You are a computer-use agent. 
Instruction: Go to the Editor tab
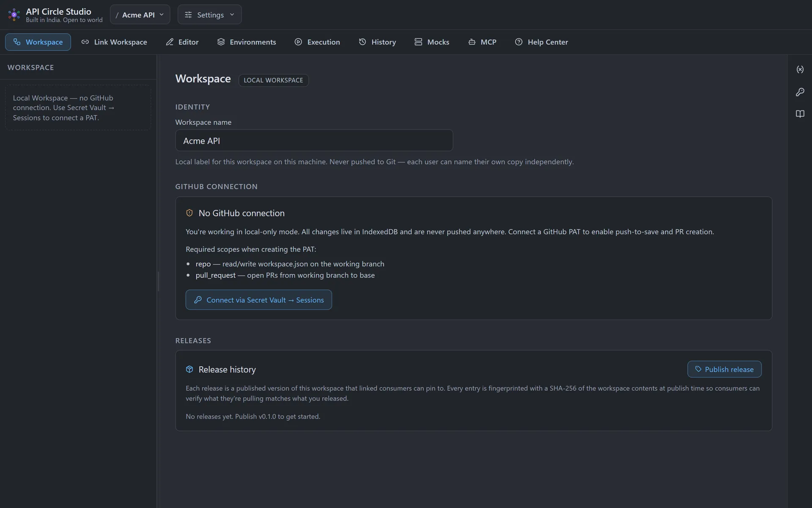coord(182,42)
